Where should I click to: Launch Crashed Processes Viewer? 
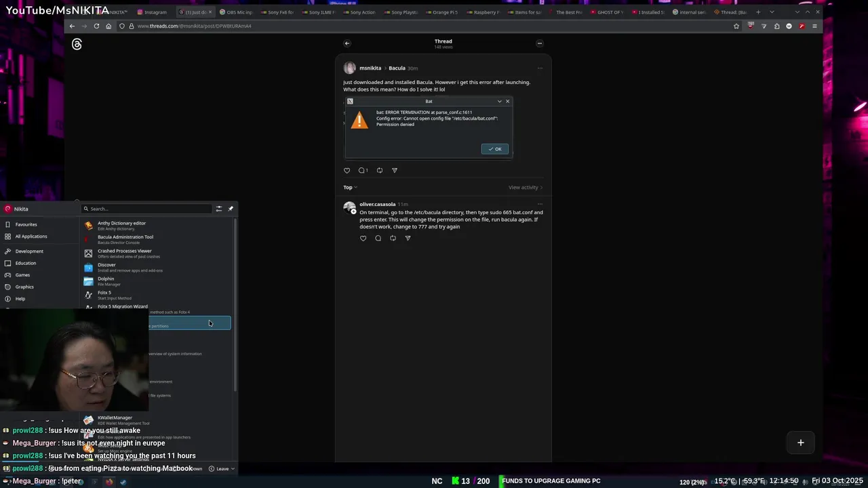point(156,253)
